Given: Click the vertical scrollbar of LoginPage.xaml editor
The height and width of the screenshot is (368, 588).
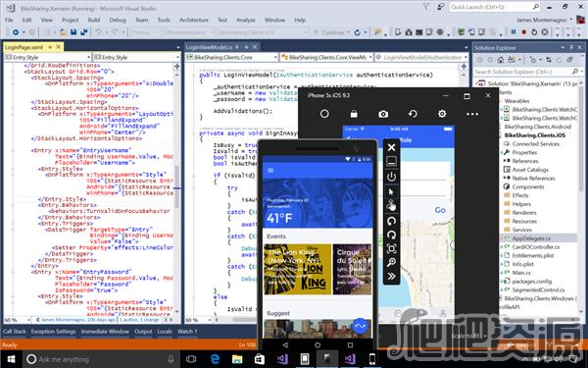Looking at the screenshot, I should click(x=176, y=187).
